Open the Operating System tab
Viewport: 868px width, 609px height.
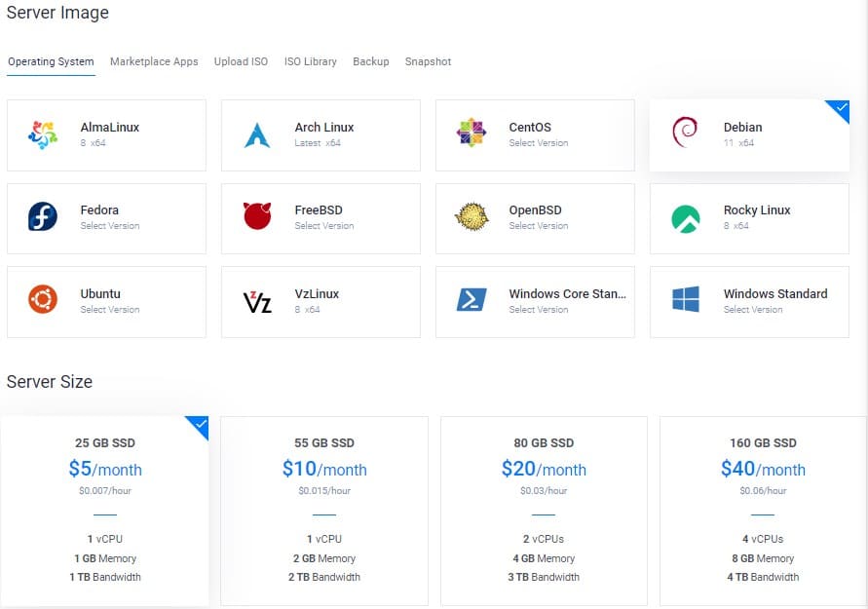tap(51, 61)
